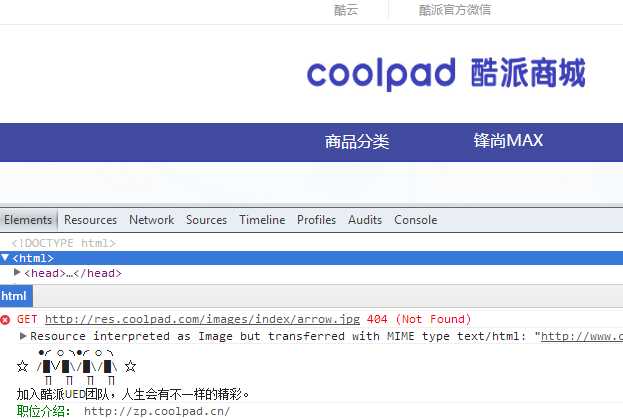Open the arrow.jpg resource URL link
Viewport: 623px width, 419px height.
click(202, 319)
